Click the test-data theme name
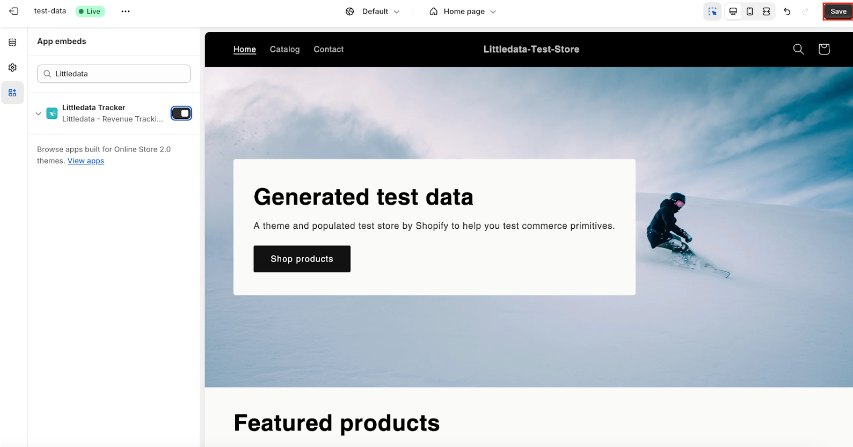This screenshot has width=853, height=447. click(x=50, y=11)
